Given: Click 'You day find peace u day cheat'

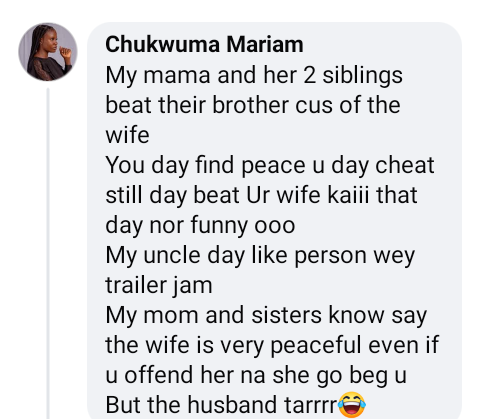Looking at the screenshot, I should click(270, 166).
